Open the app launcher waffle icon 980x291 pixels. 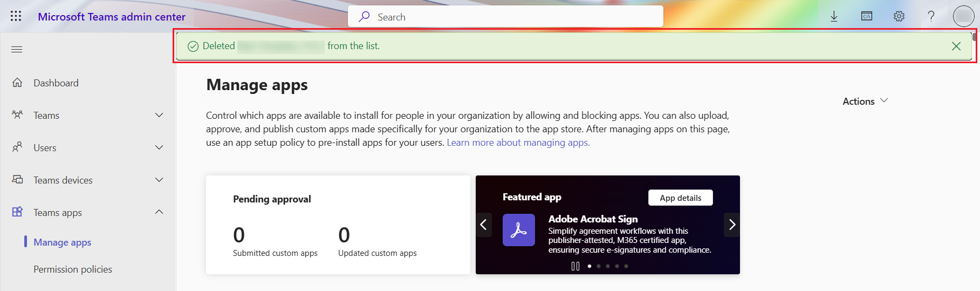[x=16, y=16]
